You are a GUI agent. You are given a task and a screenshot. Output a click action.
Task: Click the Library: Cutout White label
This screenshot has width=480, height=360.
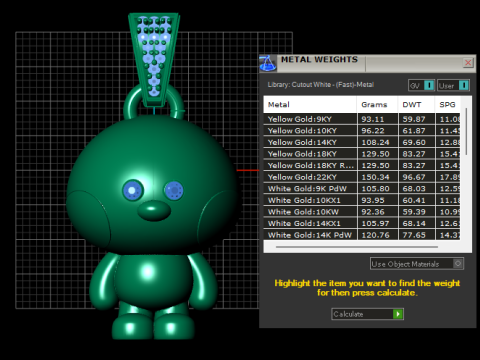pos(321,85)
